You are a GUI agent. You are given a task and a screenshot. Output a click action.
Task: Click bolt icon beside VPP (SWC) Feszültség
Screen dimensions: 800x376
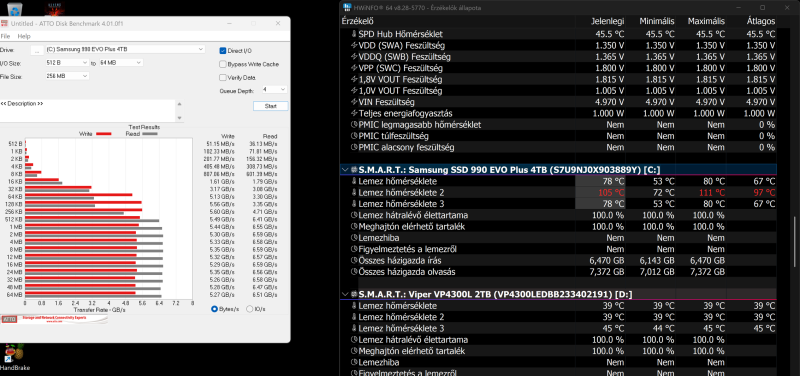click(x=355, y=68)
